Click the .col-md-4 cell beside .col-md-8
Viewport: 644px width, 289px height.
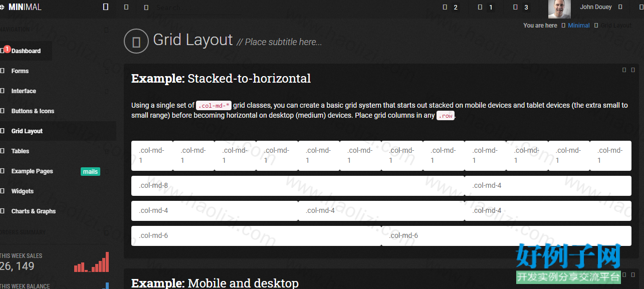[548, 186]
